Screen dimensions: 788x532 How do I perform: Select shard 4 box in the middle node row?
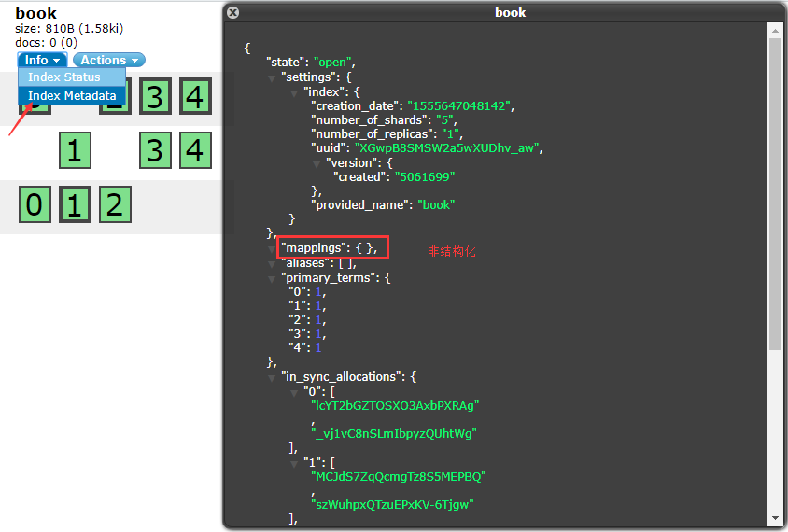(x=195, y=150)
